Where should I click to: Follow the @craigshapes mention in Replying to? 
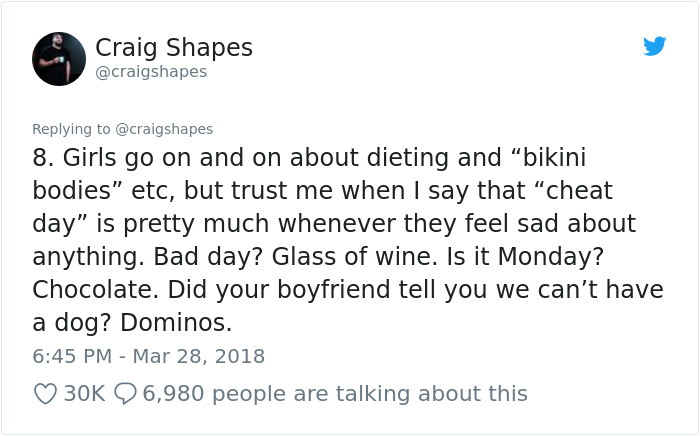(x=164, y=129)
